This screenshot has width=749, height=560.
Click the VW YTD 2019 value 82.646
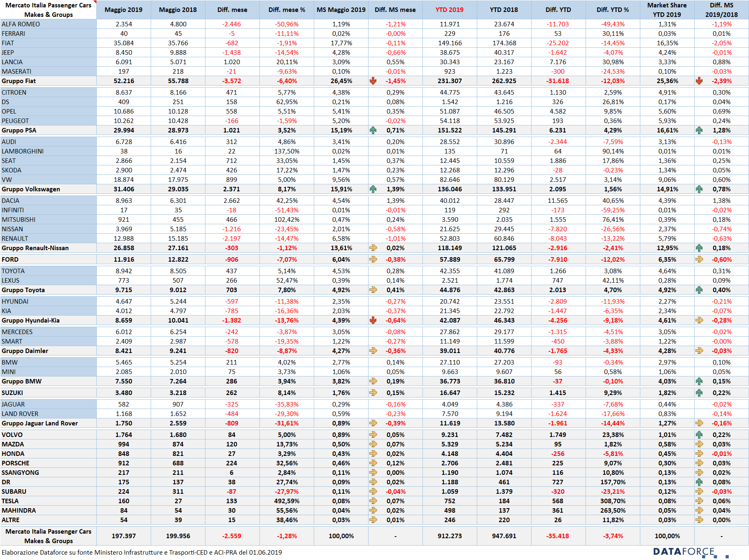[x=450, y=180]
